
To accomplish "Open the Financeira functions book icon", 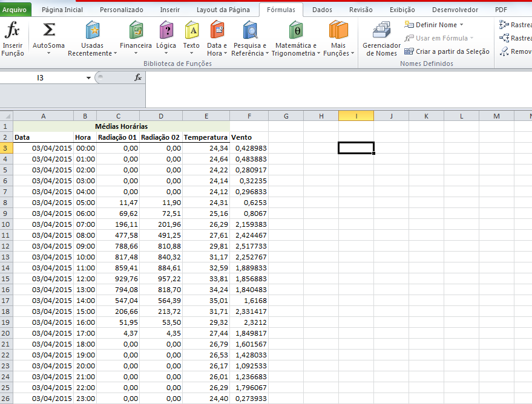I will (x=136, y=30).
